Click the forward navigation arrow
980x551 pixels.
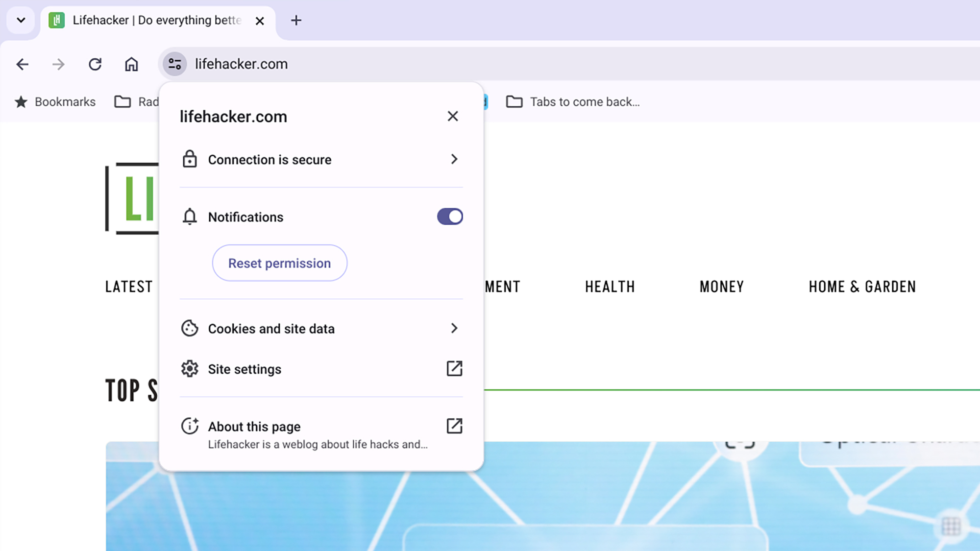click(x=59, y=64)
